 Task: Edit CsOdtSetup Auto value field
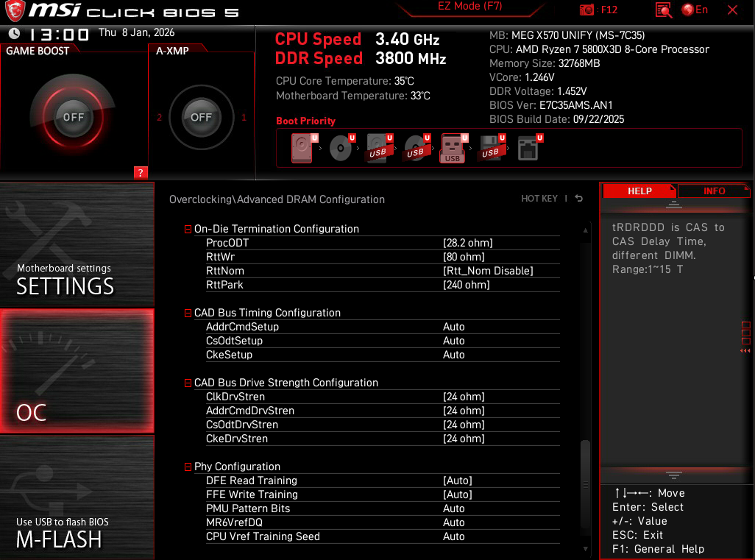(453, 341)
